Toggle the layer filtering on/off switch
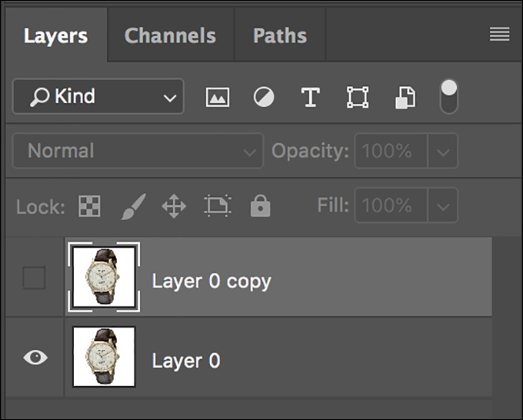Viewport: 523px width, 420px height. tap(449, 96)
